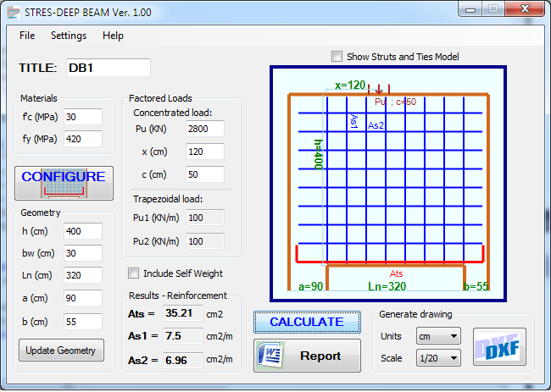The image size is (551, 392).
Task: Click the h=400 label in drawing
Action: [x=318, y=154]
